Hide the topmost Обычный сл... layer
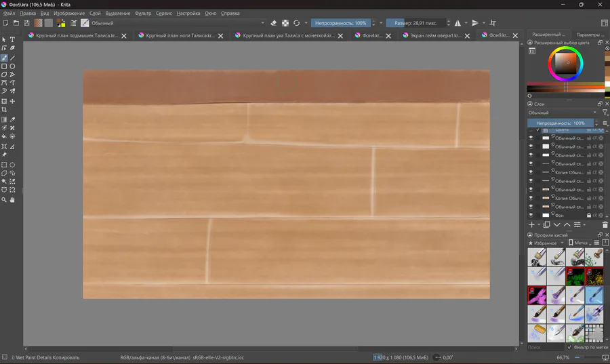Screen dimensions: 610x364 pyautogui.click(x=531, y=138)
